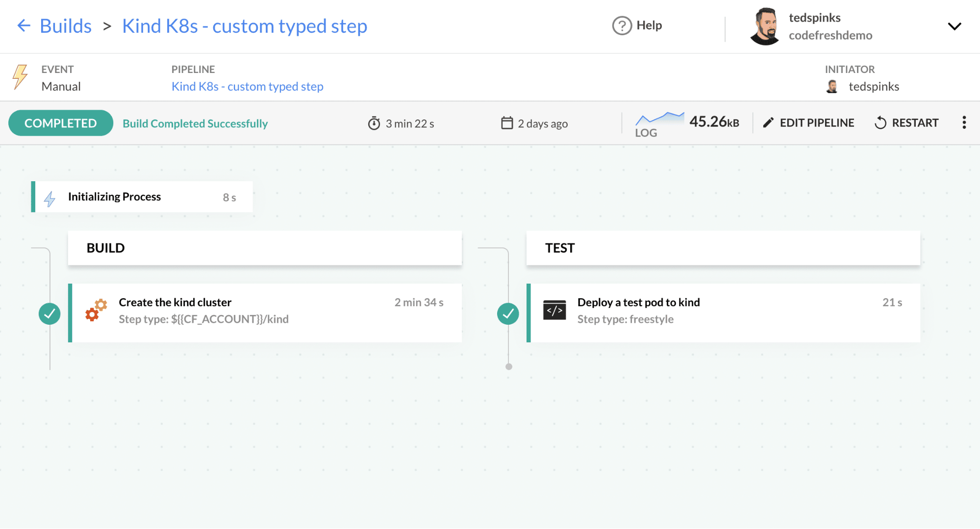Click the green checkmark for the kind cluster step
The width and height of the screenshot is (980, 529).
[50, 313]
